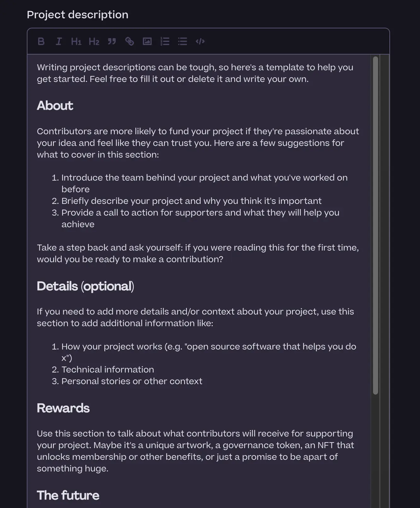Click the Project description label

tap(77, 14)
